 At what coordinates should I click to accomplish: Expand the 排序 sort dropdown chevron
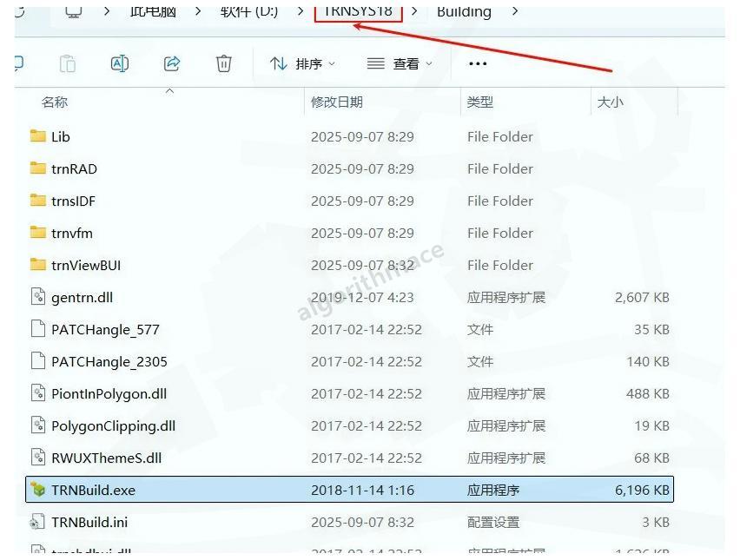coord(333,63)
